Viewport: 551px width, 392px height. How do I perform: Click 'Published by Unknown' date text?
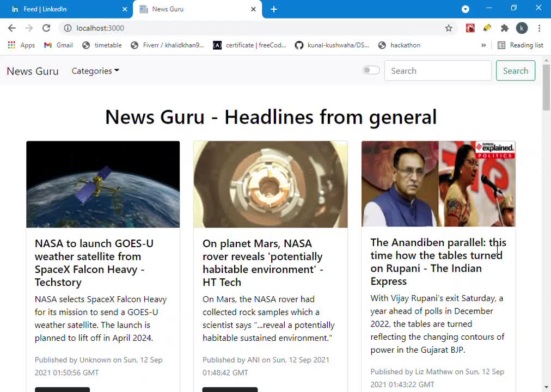pyautogui.click(x=99, y=366)
